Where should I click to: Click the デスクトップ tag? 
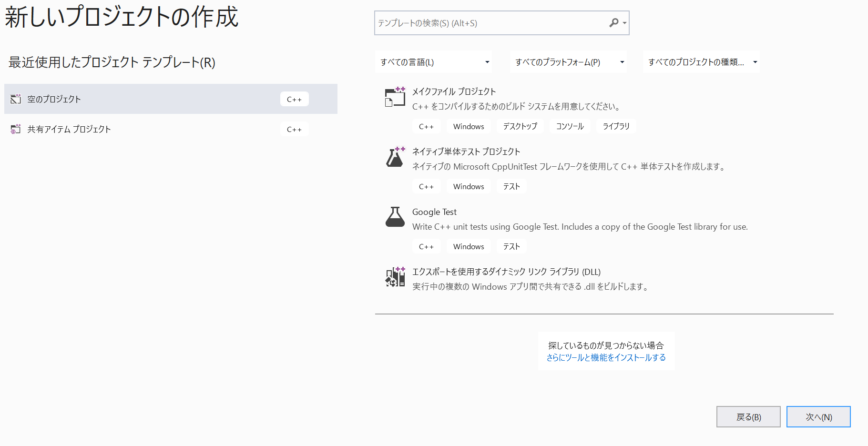[520, 126]
